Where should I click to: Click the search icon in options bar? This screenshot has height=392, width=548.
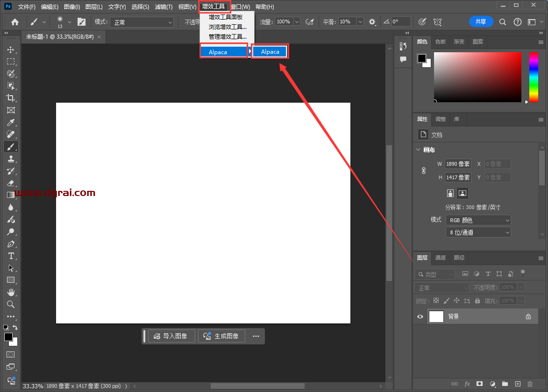click(x=503, y=22)
